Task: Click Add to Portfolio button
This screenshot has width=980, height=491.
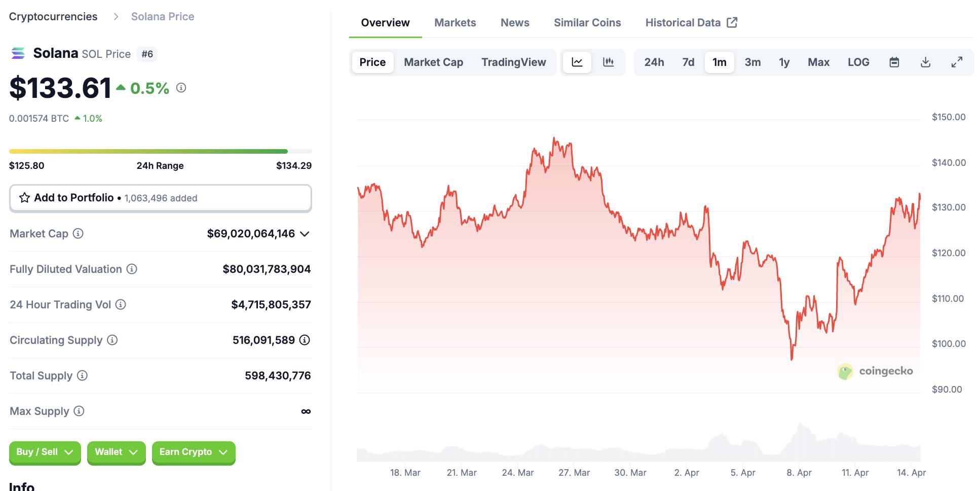Action: [160, 198]
